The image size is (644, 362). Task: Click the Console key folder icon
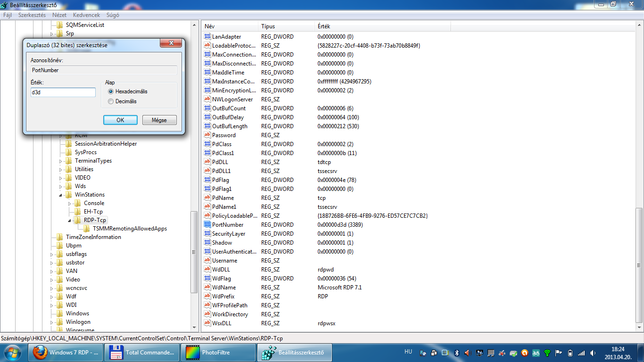78,203
